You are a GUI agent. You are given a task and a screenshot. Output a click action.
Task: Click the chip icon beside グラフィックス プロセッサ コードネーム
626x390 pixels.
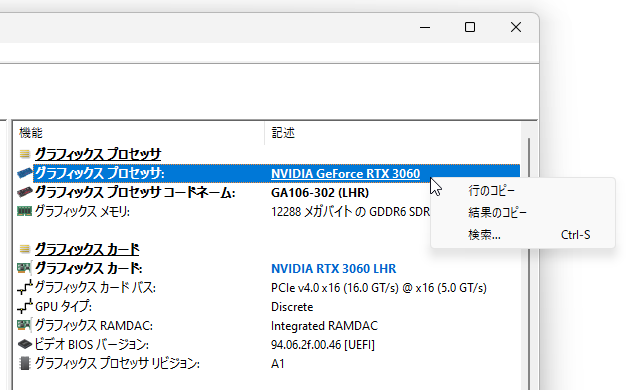coord(25,192)
